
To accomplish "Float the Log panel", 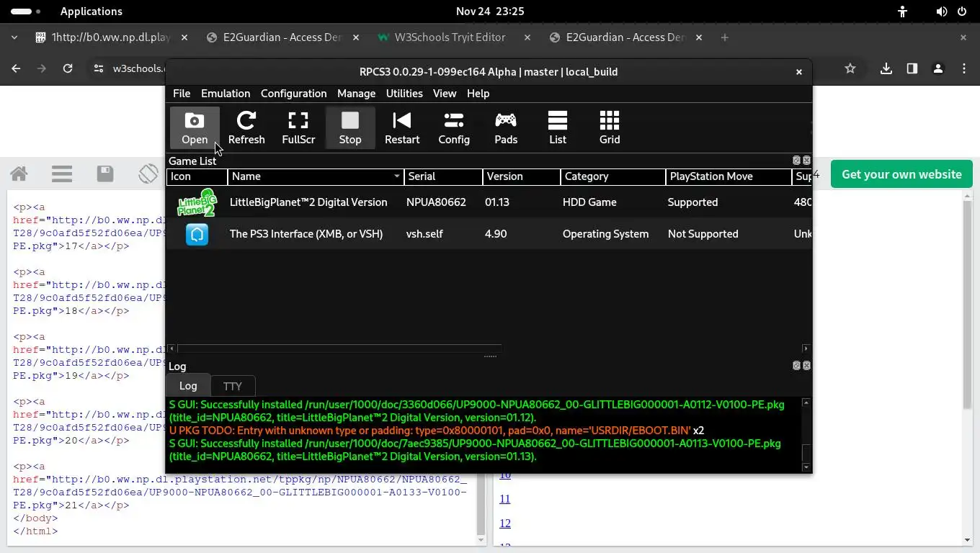I will point(796,366).
